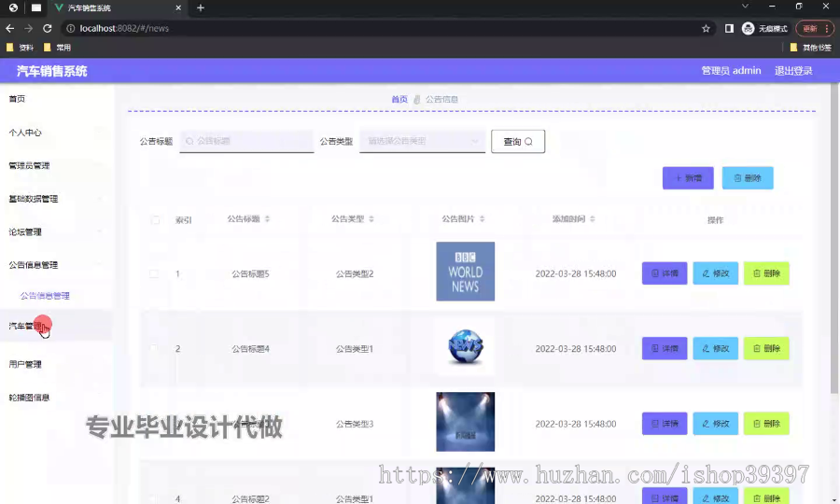The width and height of the screenshot is (840, 504).
Task: Click 管理员 admin in the header
Action: tap(731, 71)
